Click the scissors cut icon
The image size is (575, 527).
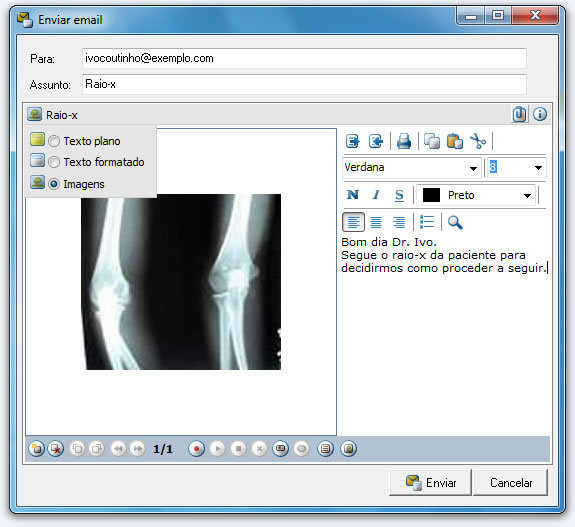click(478, 141)
